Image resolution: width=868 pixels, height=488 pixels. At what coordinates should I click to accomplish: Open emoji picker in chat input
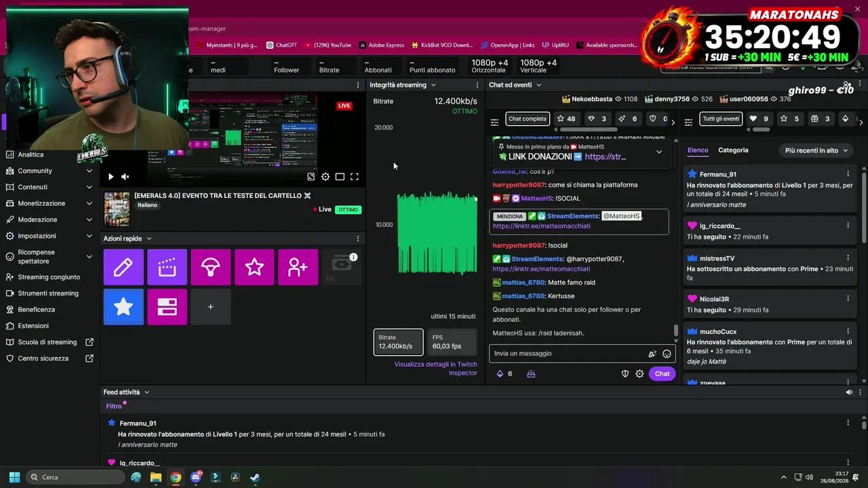(x=667, y=354)
